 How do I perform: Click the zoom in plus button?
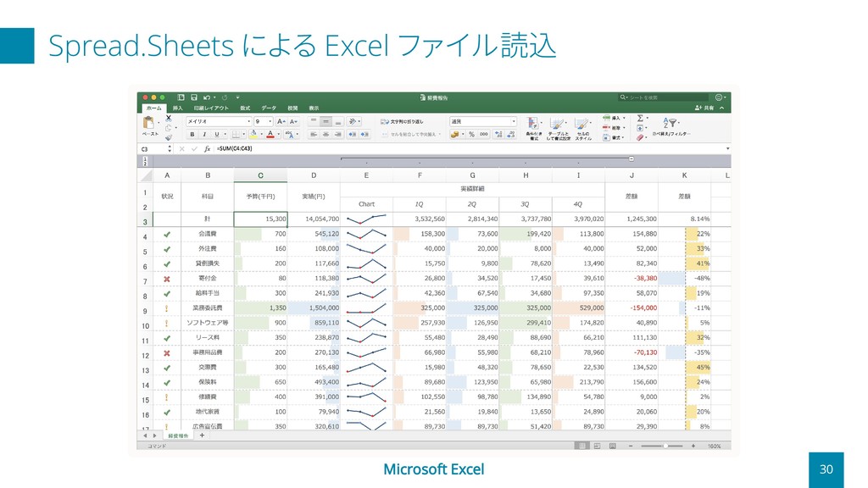(693, 446)
